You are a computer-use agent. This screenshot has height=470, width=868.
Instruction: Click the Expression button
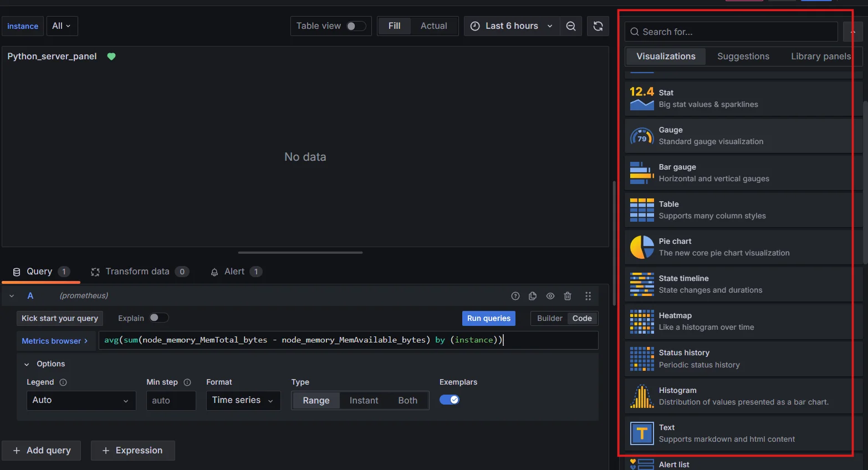pos(132,451)
